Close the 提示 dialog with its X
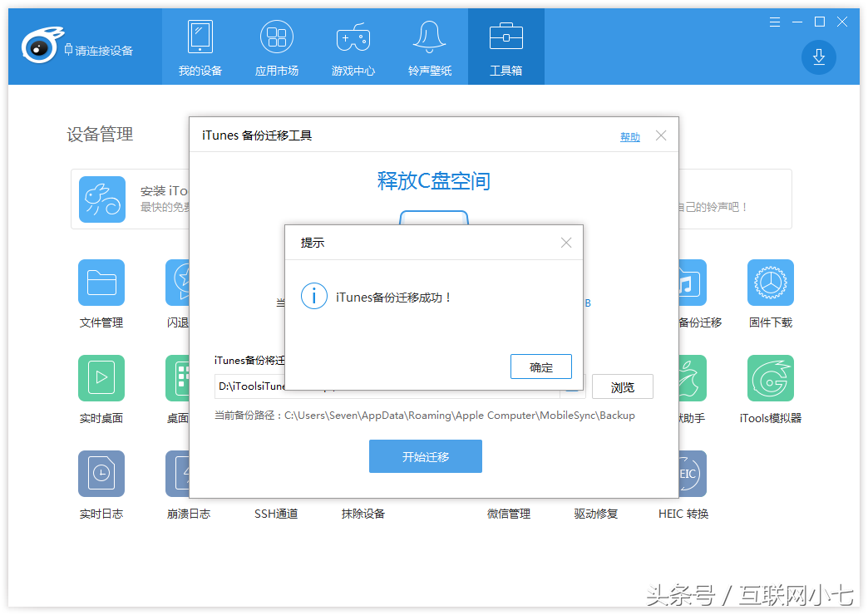This screenshot has width=868, height=615. [566, 243]
